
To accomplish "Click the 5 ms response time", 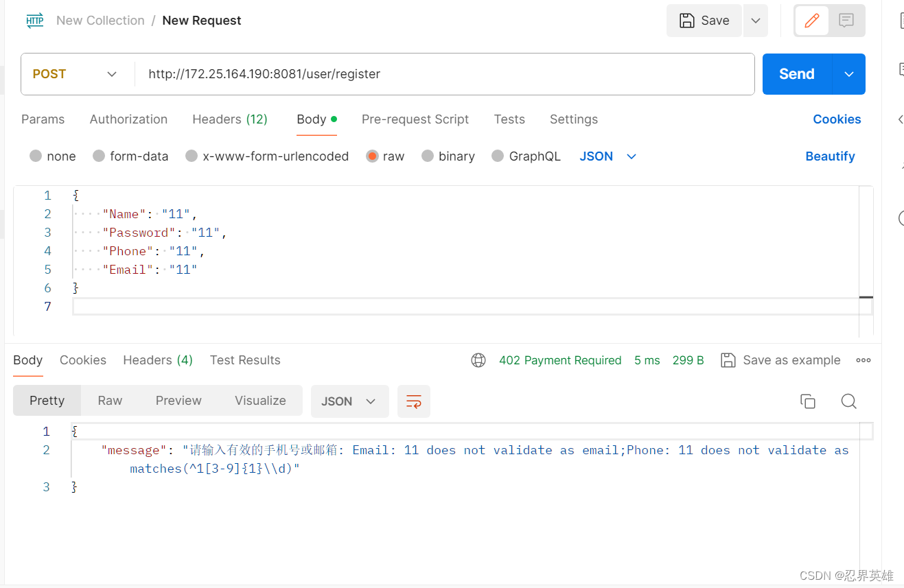I will pos(647,360).
